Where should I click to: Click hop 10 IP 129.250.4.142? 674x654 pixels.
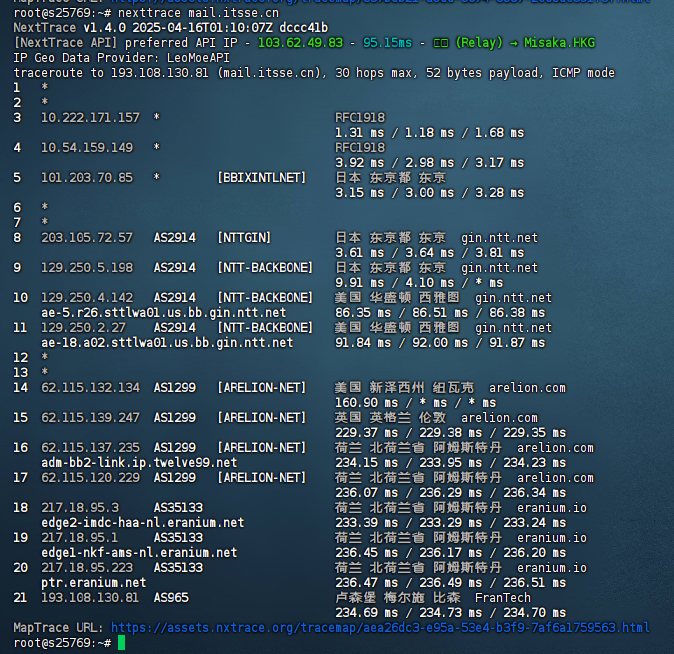tap(87, 298)
